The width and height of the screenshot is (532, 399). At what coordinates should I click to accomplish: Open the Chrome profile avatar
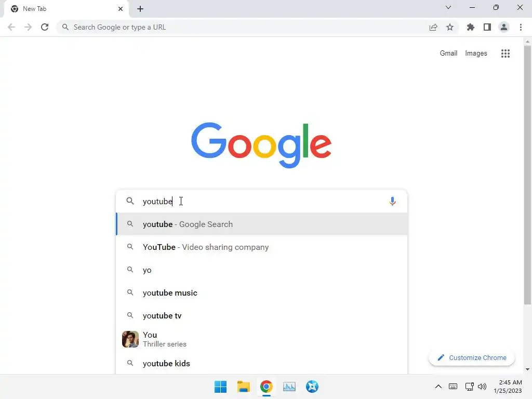coord(504,27)
